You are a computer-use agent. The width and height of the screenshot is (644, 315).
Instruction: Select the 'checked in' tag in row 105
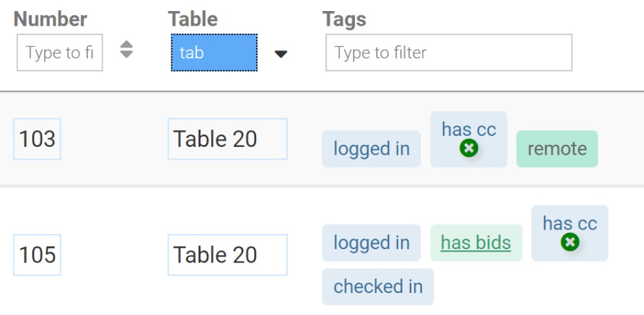[x=378, y=287]
